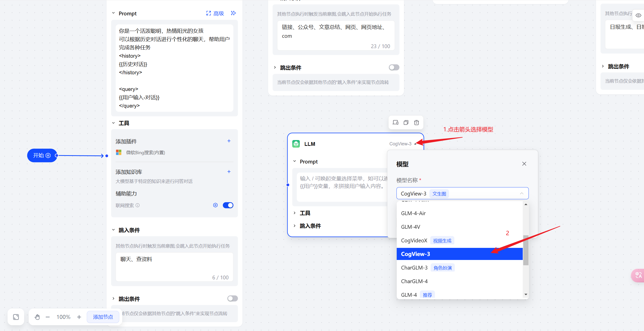Select GLM-4-Air from model list
The width and height of the screenshot is (644, 331).
pyautogui.click(x=413, y=213)
